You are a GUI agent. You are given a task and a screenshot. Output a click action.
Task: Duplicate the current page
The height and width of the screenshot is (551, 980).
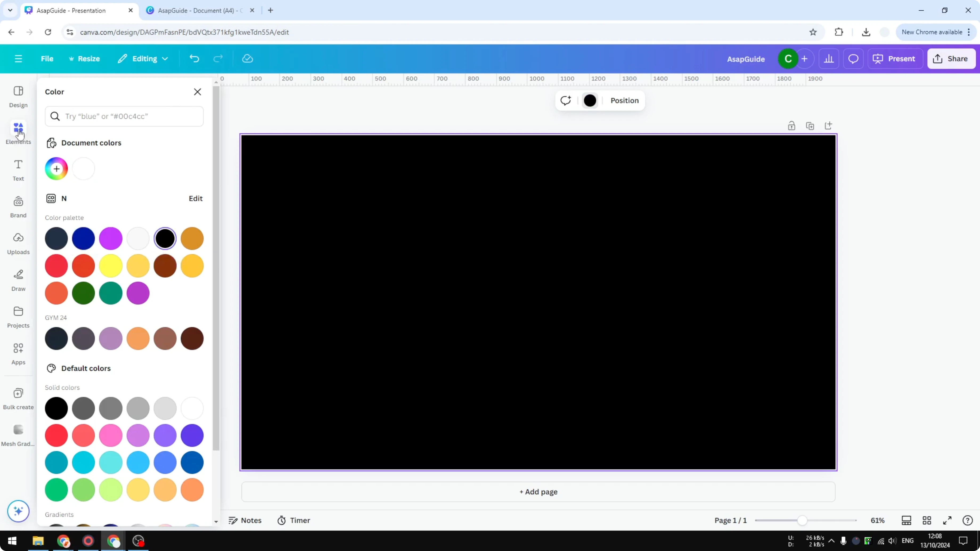[x=810, y=125]
